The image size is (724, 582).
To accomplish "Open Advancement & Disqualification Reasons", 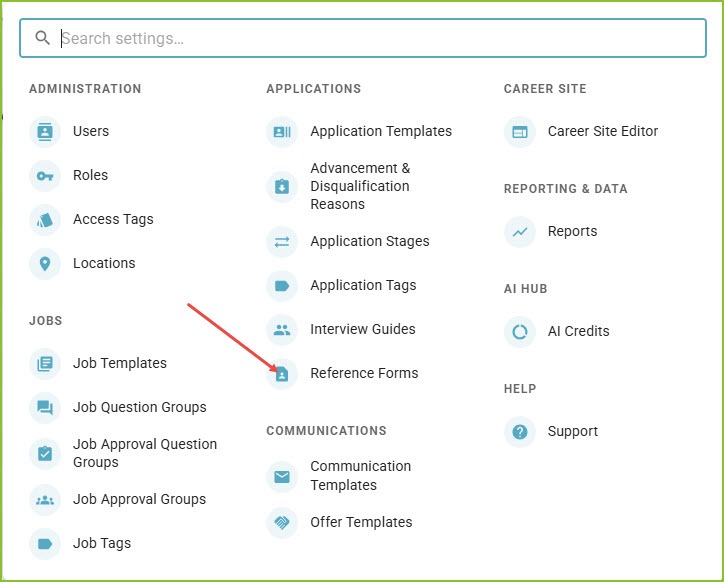I will pyautogui.click(x=360, y=186).
